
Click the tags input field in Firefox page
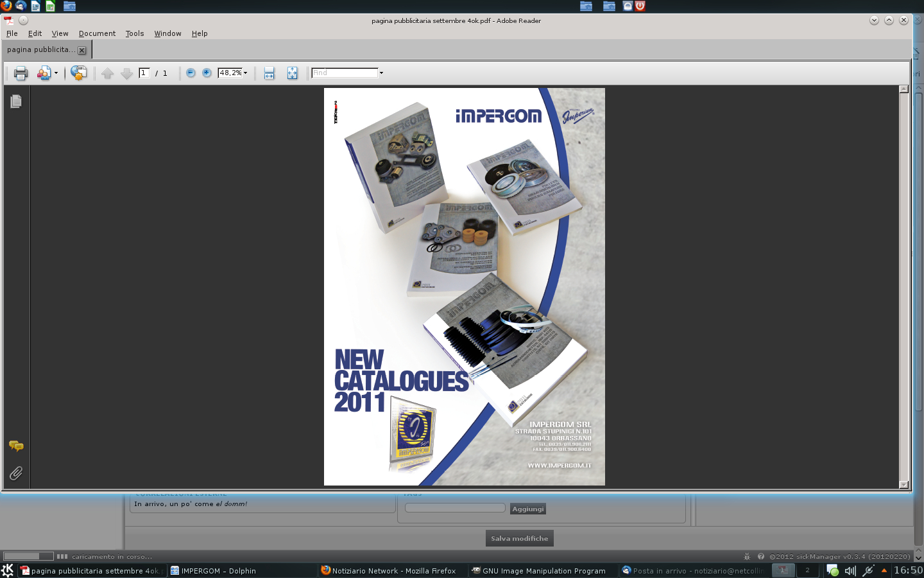pyautogui.click(x=455, y=508)
